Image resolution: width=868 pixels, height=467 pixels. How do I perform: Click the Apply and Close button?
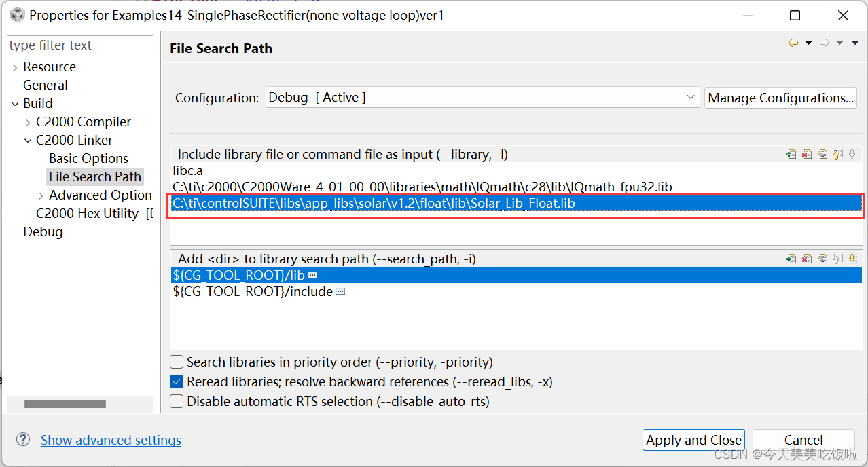coord(693,440)
